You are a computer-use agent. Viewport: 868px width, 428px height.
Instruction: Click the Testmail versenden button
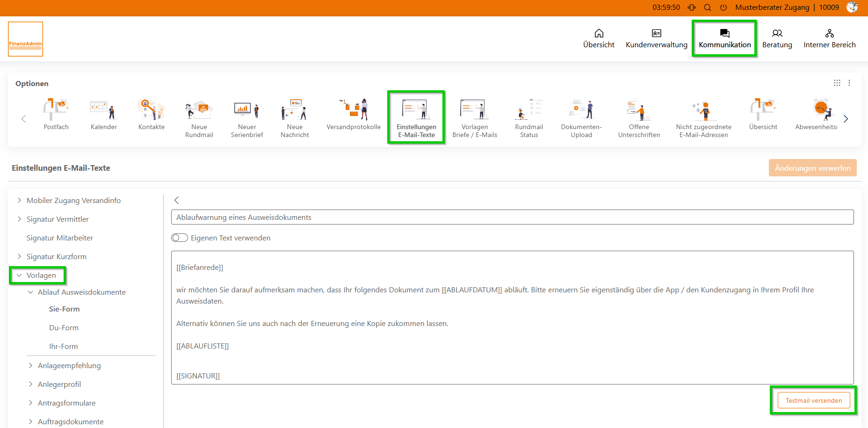click(813, 400)
